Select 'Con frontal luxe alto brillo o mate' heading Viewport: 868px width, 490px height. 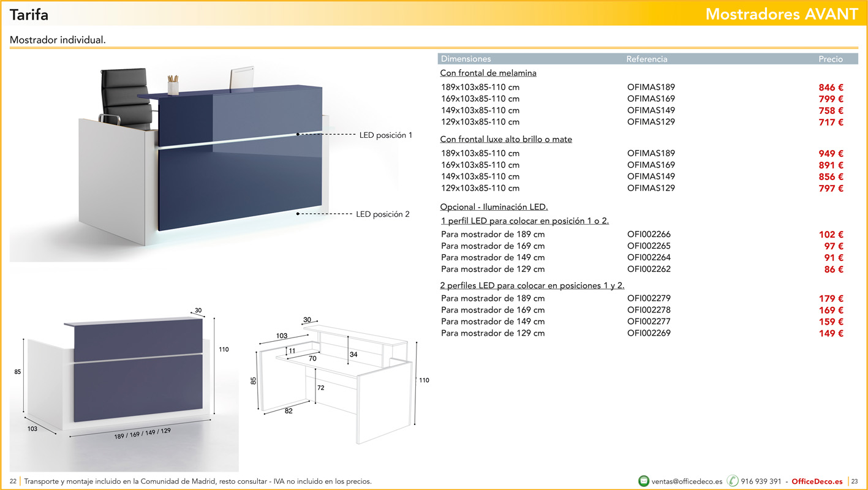[506, 139]
